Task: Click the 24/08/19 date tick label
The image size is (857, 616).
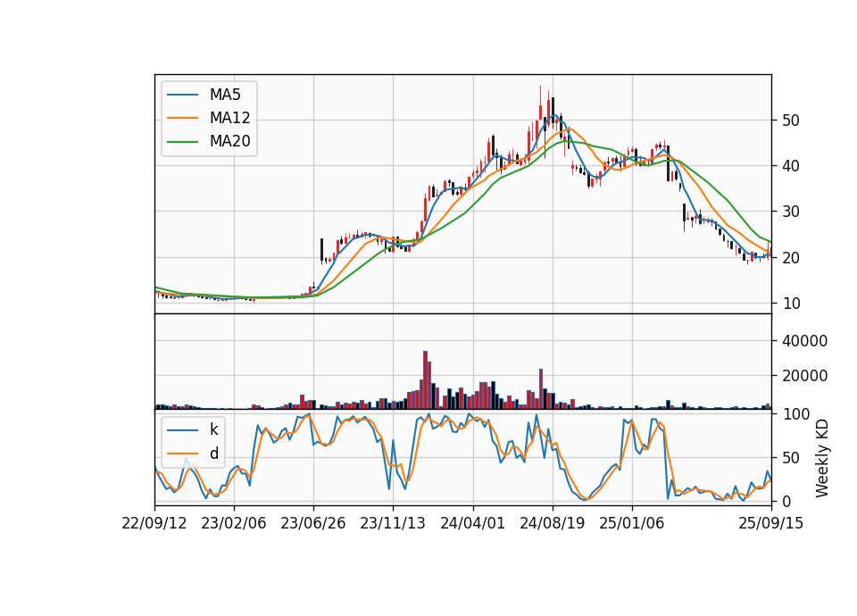Action: [x=552, y=523]
